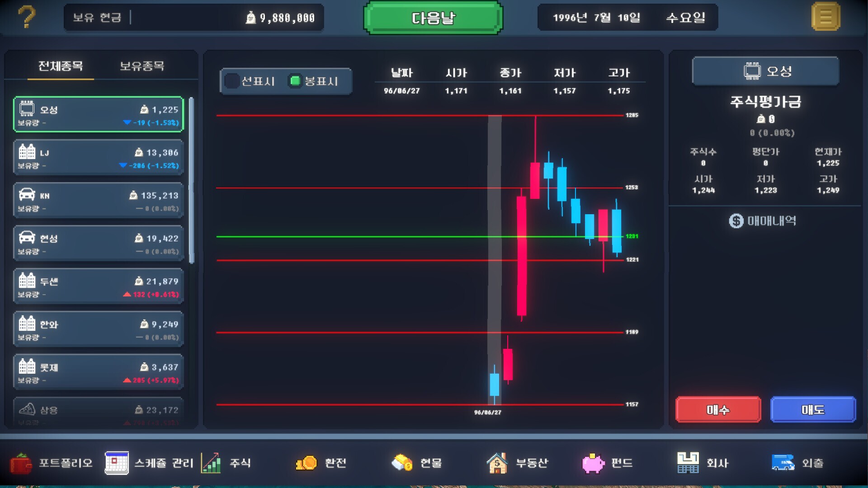Open the 환전 coin exchange icon

[x=307, y=463]
